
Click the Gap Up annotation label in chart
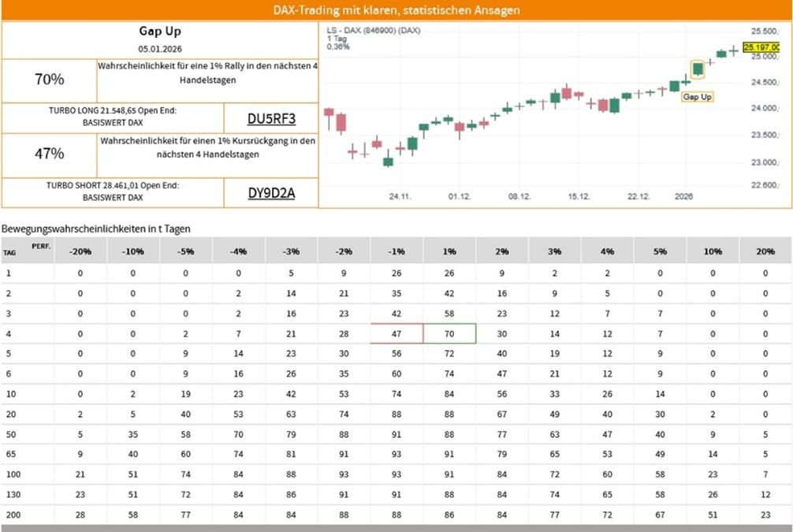coord(697,97)
